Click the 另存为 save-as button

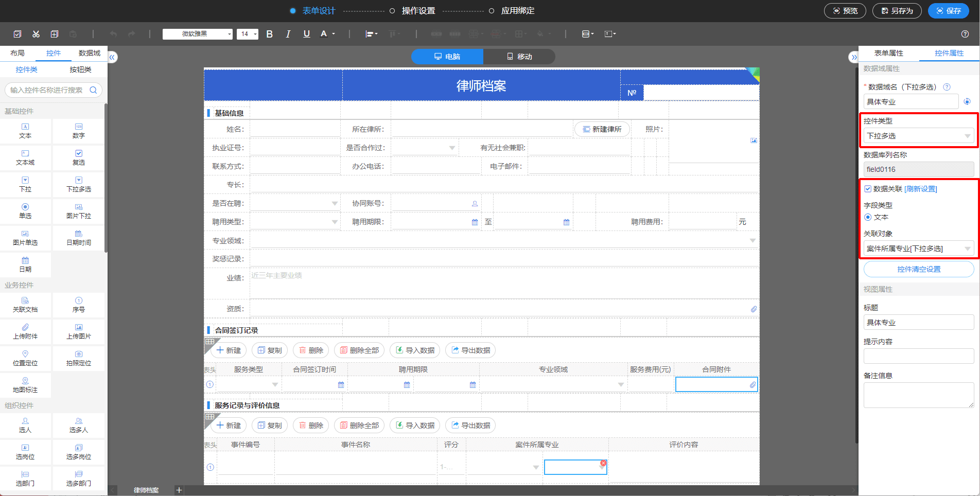[x=897, y=11]
